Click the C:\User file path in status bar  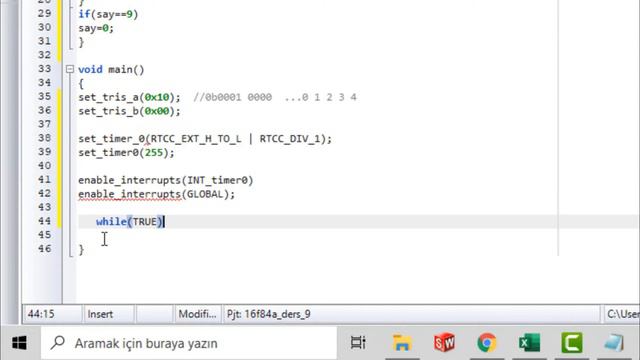coord(623,314)
